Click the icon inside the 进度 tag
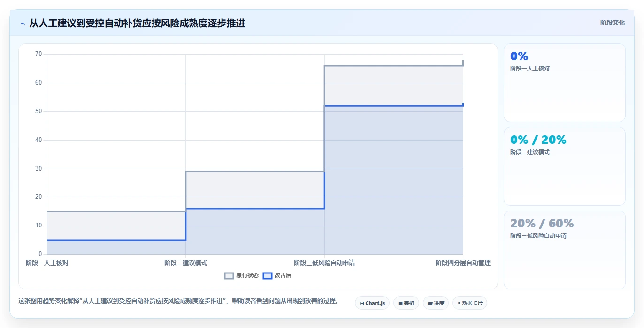This screenshot has height=328, width=644. [430, 304]
